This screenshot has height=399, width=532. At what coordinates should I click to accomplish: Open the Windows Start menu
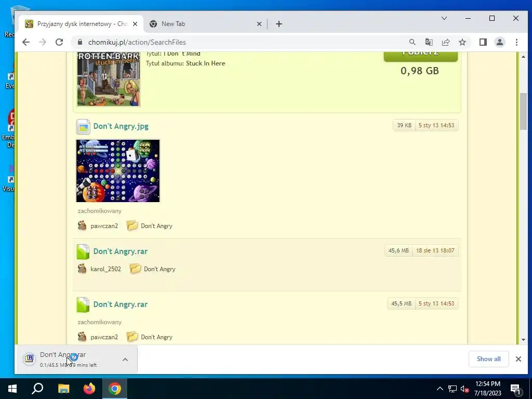tap(12, 389)
